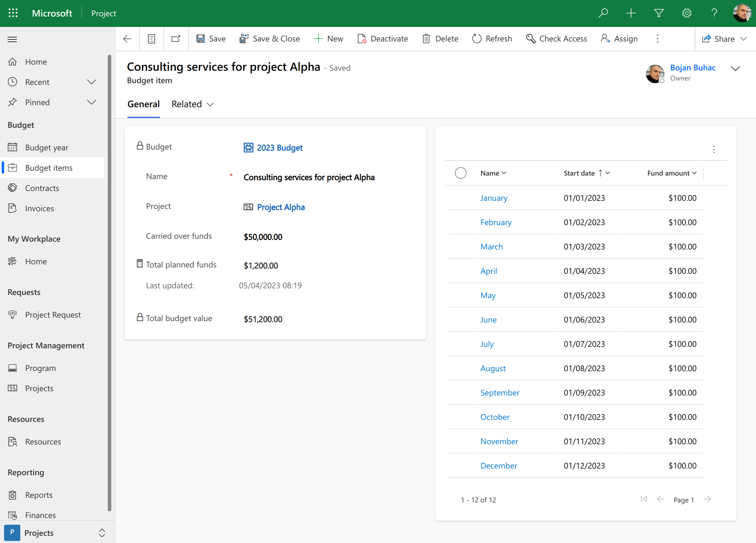756x543 pixels.
Task: Open the Related tab dropdown
Action: click(192, 104)
